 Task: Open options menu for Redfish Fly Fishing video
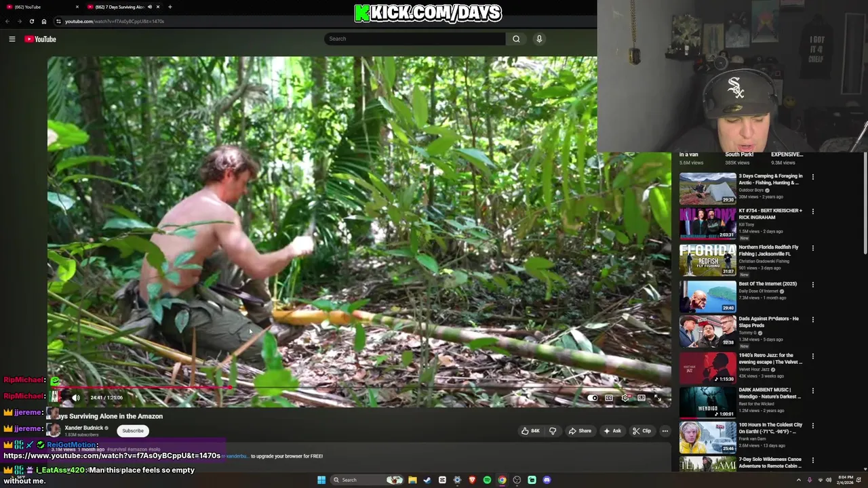click(812, 248)
